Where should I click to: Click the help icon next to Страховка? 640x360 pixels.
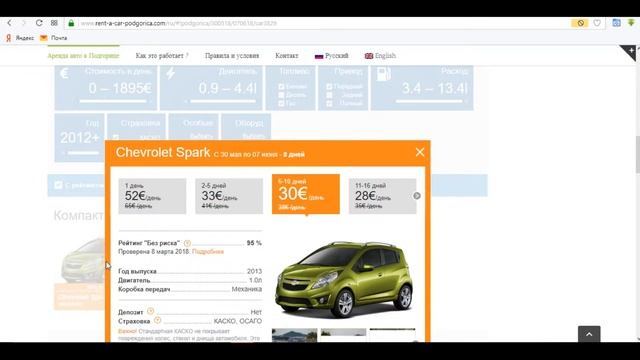pos(158,320)
